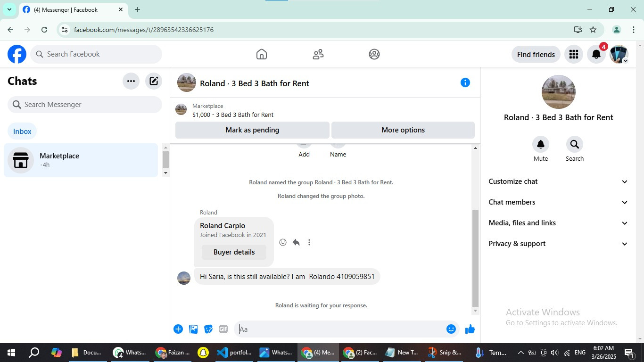This screenshot has height=362, width=644.
Task: Switch to the Messenger browser tab
Action: click(x=73, y=9)
